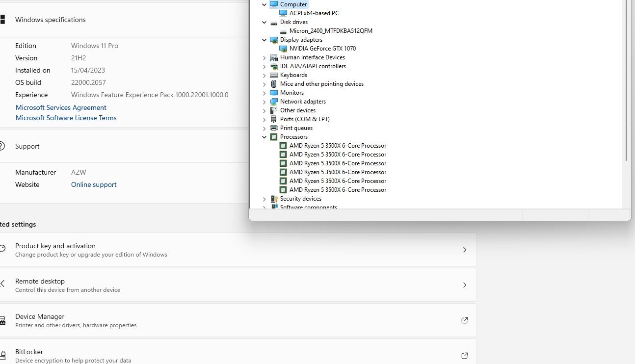Click the Other devices warning icon
Screen dimensions: 635x364
tap(274, 110)
